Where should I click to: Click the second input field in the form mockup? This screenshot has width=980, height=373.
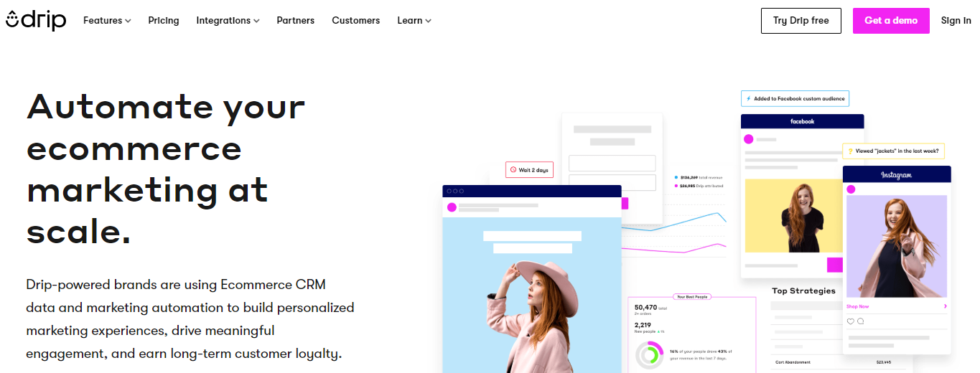[612, 183]
